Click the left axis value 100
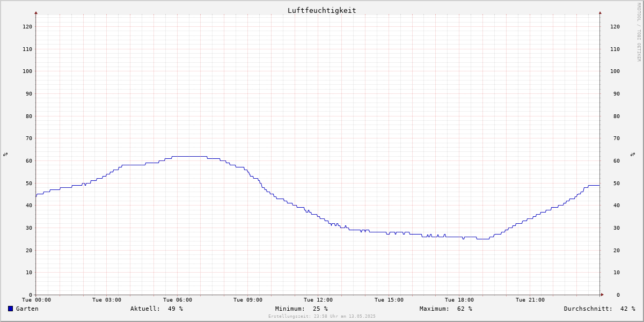644x322 pixels. pyautogui.click(x=27, y=71)
